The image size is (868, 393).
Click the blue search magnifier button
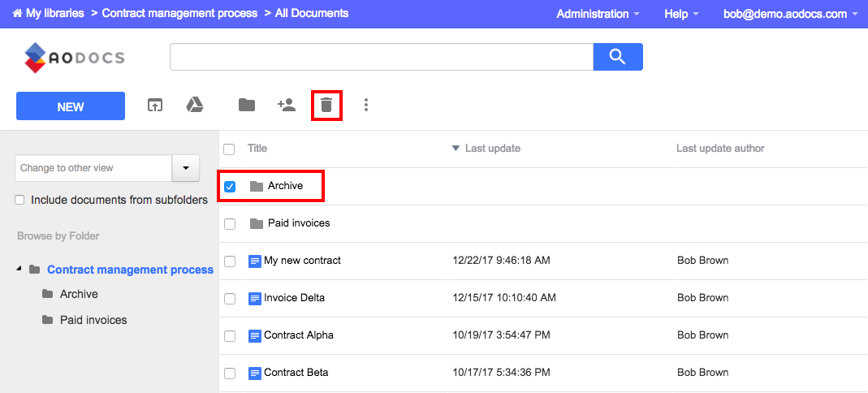(x=618, y=57)
